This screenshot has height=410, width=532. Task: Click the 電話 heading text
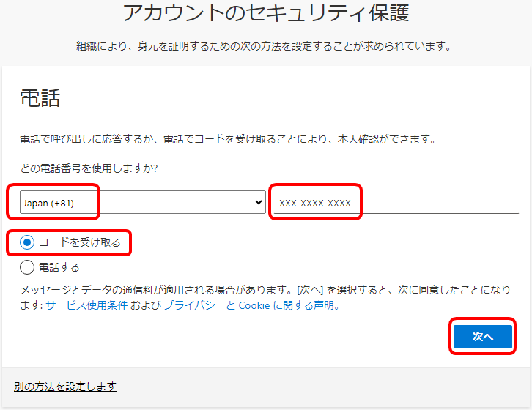click(x=40, y=98)
